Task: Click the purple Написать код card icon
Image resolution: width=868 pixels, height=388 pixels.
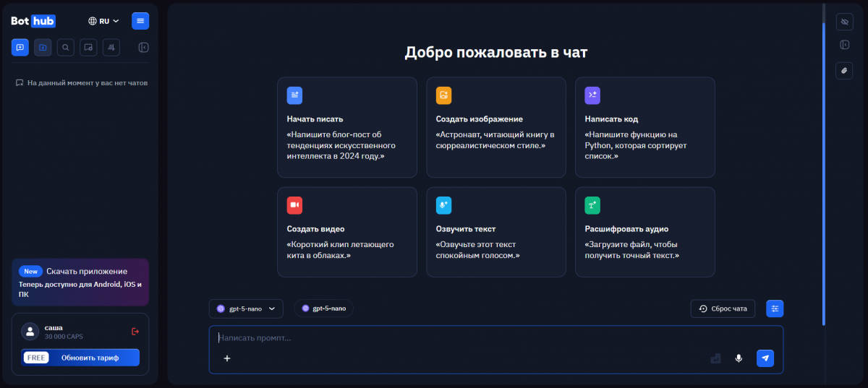Action: [592, 95]
